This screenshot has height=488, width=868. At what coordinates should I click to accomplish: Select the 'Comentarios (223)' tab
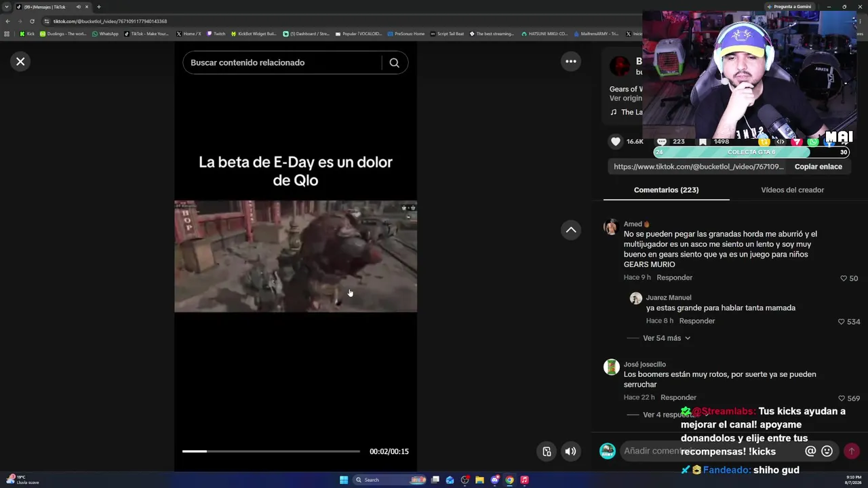coord(666,190)
